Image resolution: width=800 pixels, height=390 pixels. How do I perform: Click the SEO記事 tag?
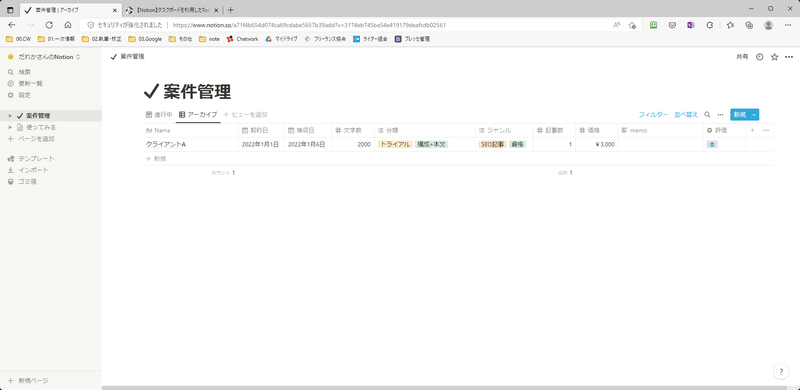(x=492, y=144)
